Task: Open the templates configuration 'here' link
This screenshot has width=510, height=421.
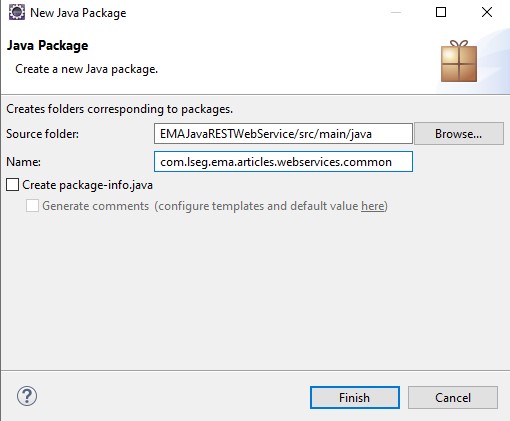Action: [x=373, y=206]
